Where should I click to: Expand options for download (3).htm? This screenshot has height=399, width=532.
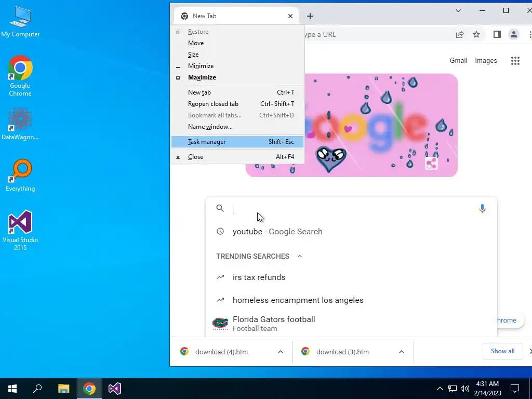(x=402, y=352)
